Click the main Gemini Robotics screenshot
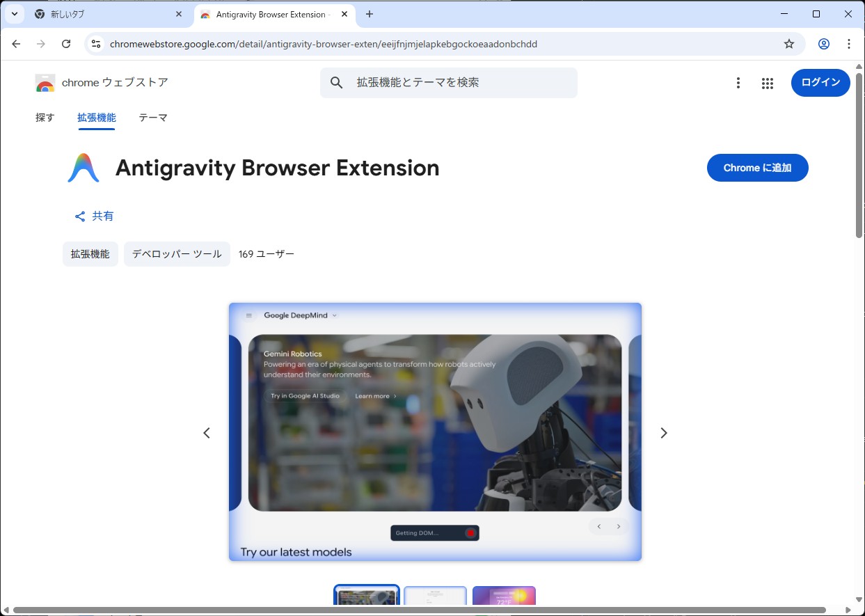 (x=435, y=432)
